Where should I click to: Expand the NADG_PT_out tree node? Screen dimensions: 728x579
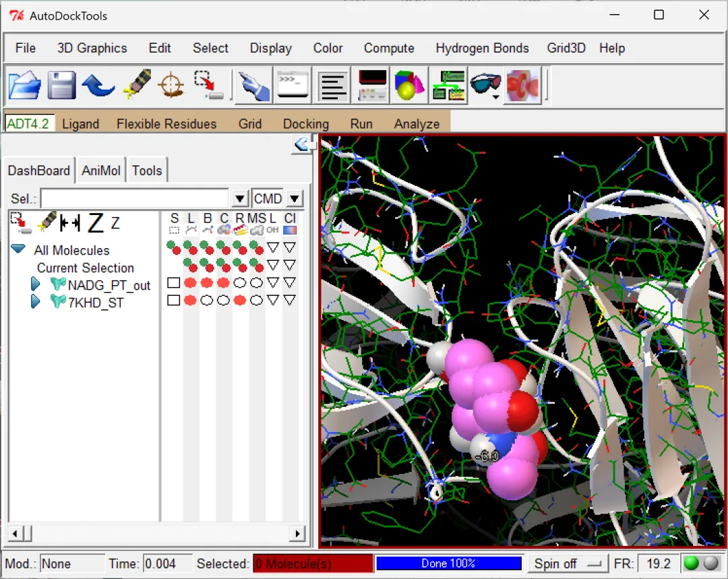click(35, 284)
